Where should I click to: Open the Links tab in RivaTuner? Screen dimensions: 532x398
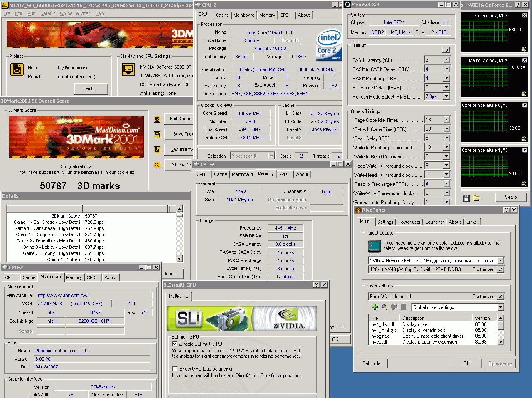click(x=471, y=222)
